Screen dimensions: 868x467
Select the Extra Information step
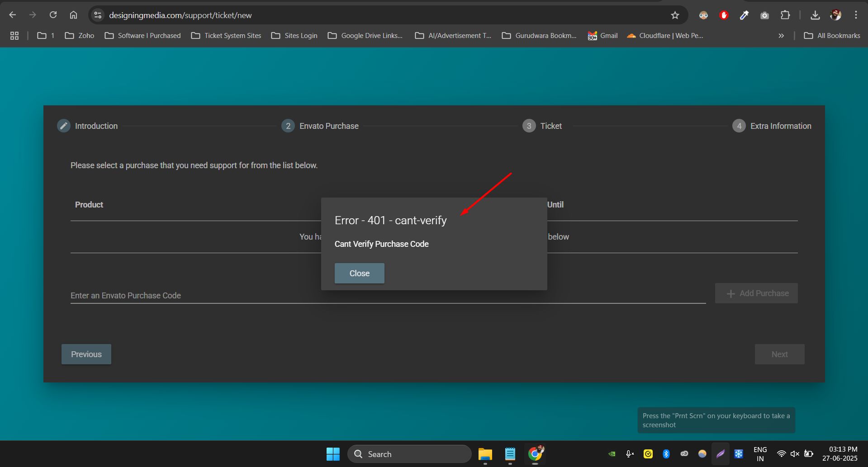coord(772,126)
